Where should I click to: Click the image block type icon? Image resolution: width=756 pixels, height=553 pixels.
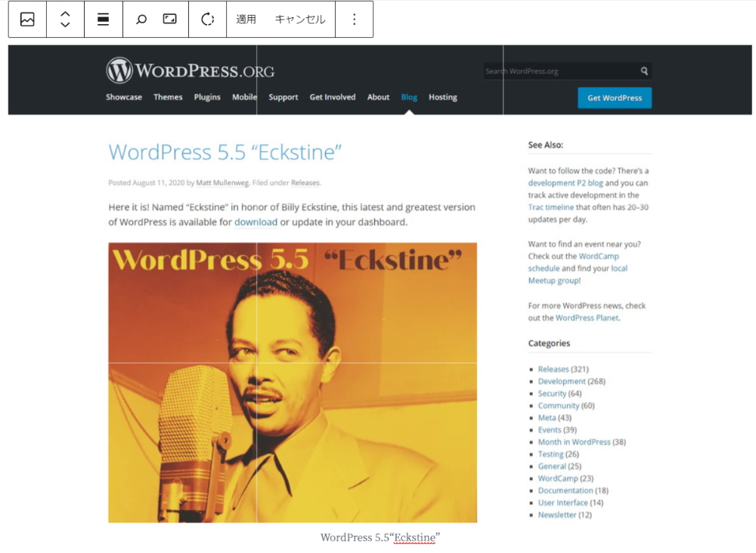(27, 20)
